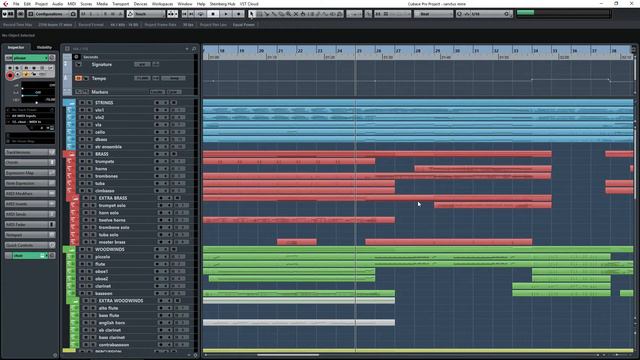Open the toolbar Configurations layout button
Viewport: 640px width, 360px height.
(52, 14)
